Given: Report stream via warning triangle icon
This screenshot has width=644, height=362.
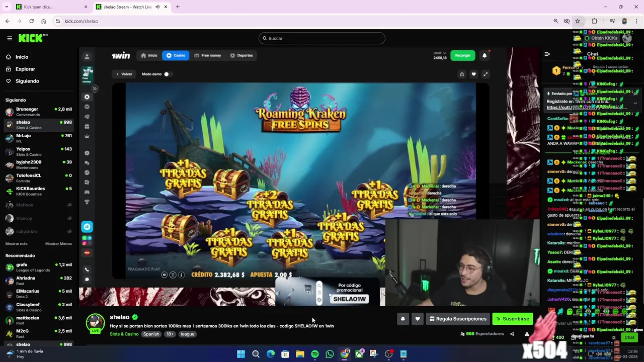Looking at the screenshot, I should [x=527, y=334].
